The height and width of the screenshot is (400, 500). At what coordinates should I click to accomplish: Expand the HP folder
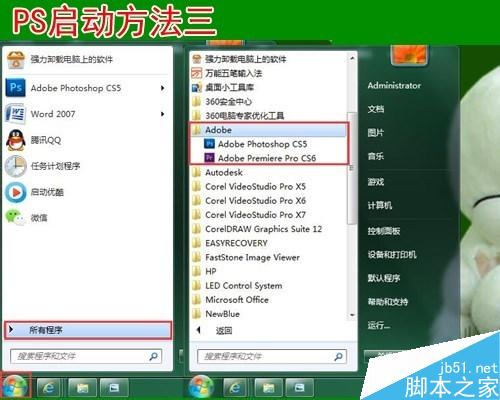pyautogui.click(x=269, y=271)
